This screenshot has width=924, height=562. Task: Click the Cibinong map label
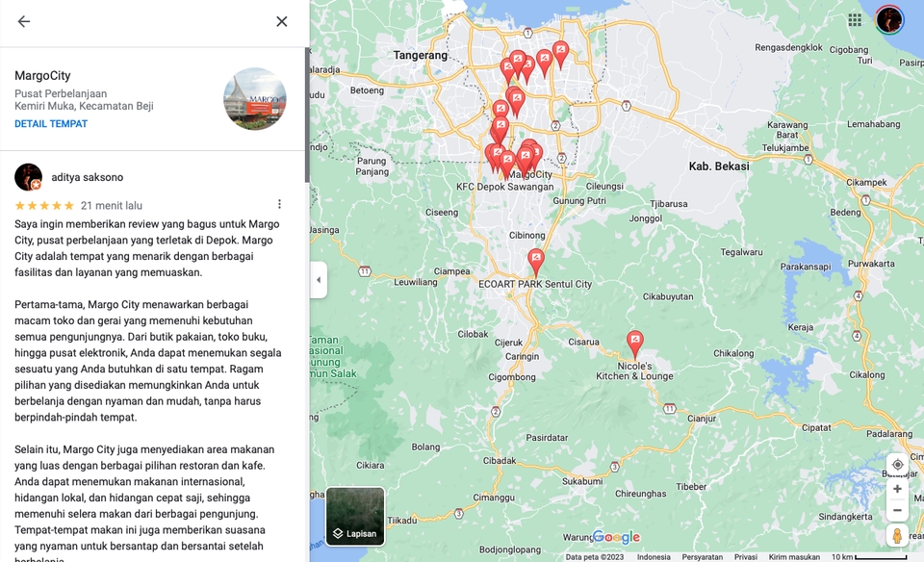coord(526,235)
